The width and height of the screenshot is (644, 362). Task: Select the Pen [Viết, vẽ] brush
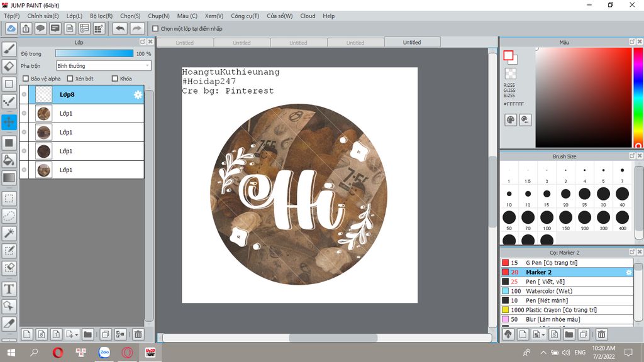567,282
